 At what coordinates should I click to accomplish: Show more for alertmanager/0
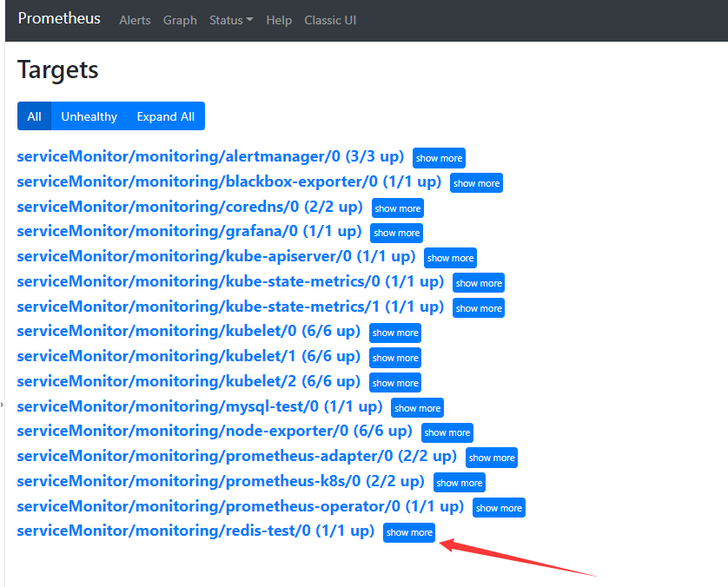coord(439,158)
